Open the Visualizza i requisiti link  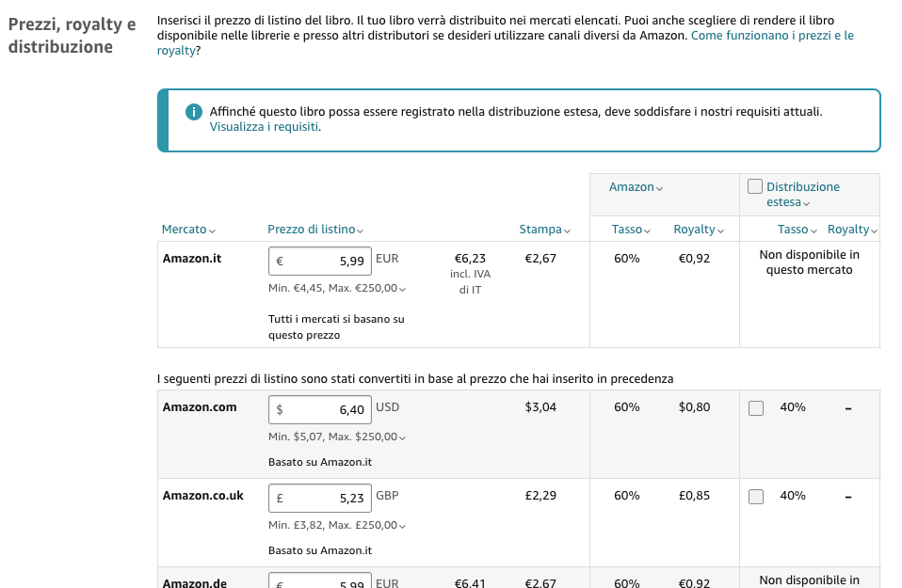(x=264, y=126)
